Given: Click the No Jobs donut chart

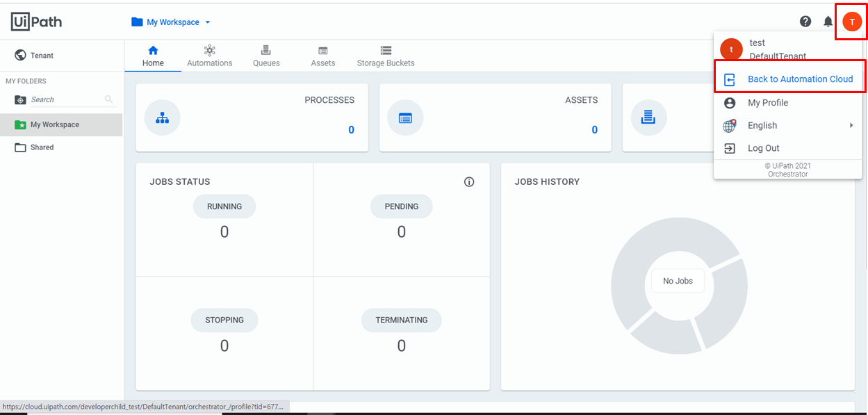Looking at the screenshot, I should (x=679, y=285).
